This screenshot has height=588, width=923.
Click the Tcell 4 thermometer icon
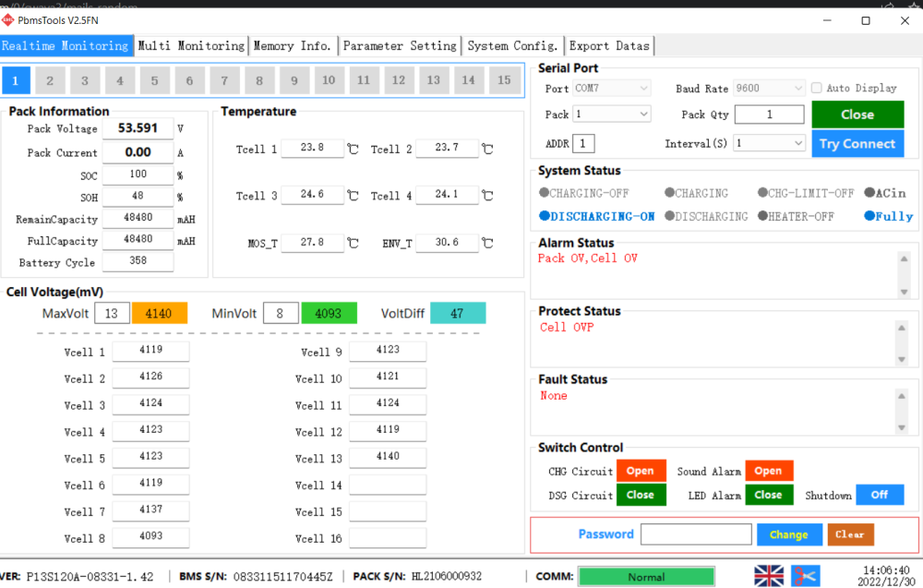point(487,196)
